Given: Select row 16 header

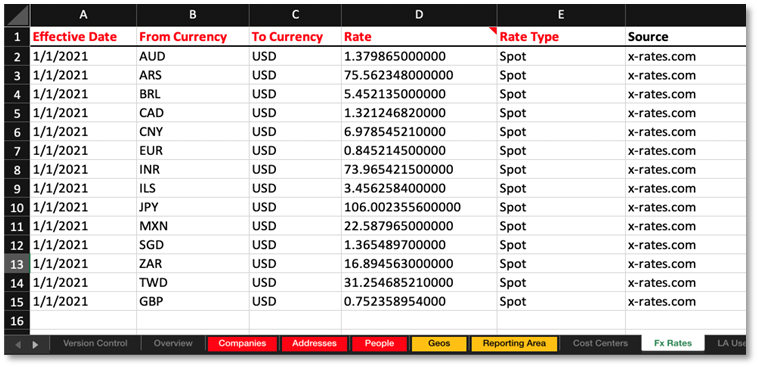Looking at the screenshot, I should tap(17, 321).
